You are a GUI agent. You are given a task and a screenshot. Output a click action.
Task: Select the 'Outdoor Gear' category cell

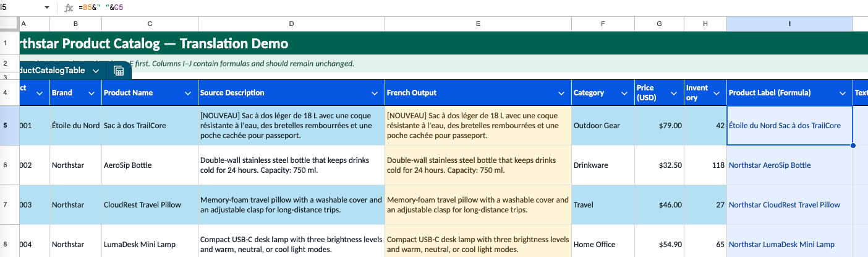click(x=603, y=126)
